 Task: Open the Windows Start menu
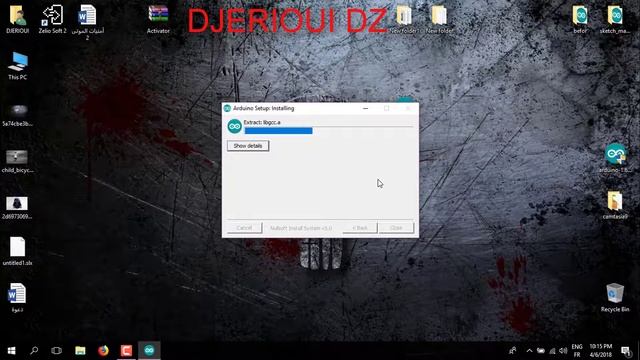pos(11,350)
